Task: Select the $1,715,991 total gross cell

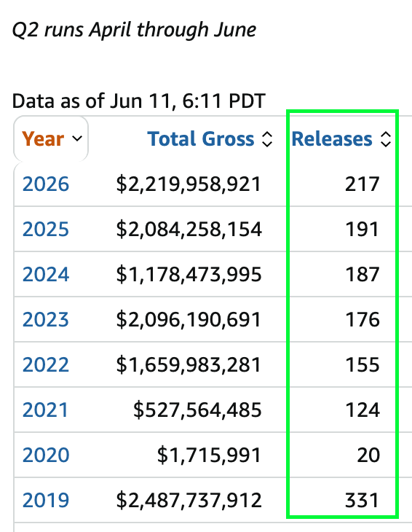Action: (x=209, y=455)
